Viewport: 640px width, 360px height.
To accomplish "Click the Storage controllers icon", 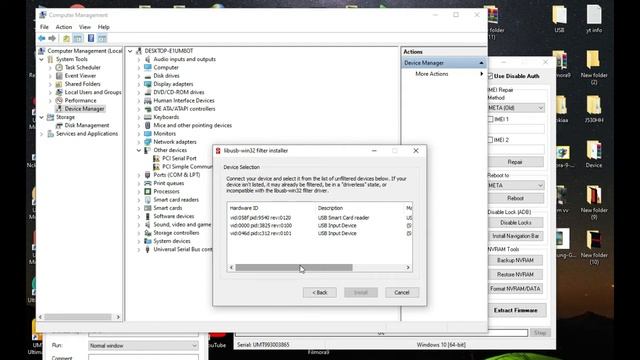I will tap(148, 233).
